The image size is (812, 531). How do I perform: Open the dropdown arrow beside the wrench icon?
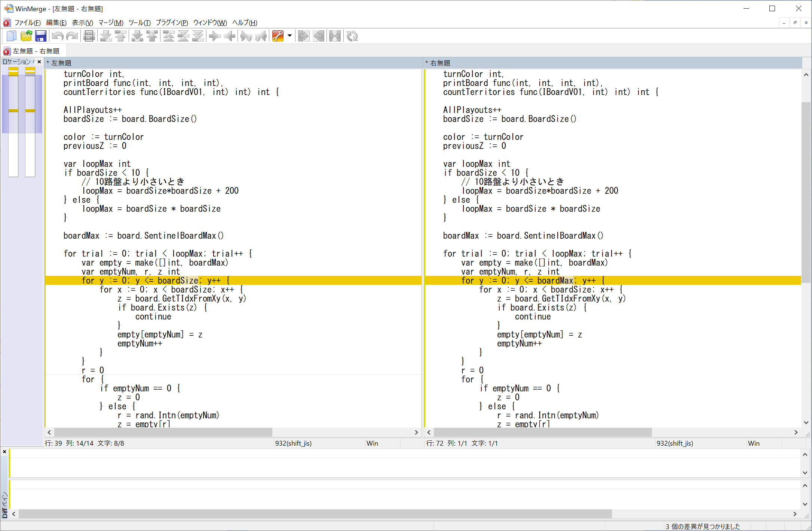[x=289, y=36]
